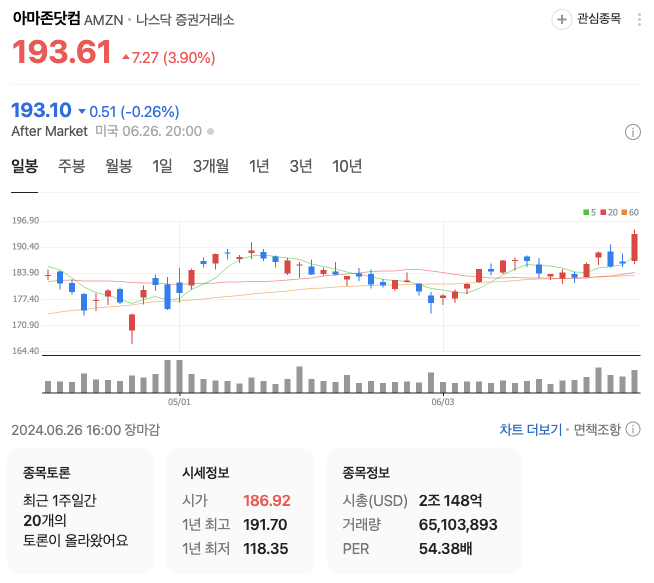Click the latest red candlestick on the chart

point(634,247)
